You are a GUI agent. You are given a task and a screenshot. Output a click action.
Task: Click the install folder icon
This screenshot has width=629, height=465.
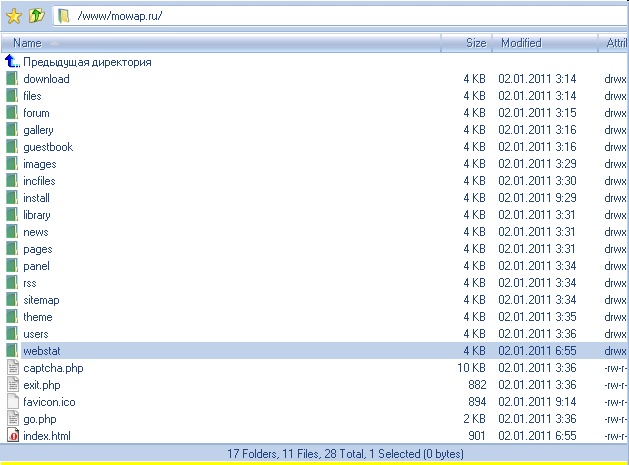[12, 198]
